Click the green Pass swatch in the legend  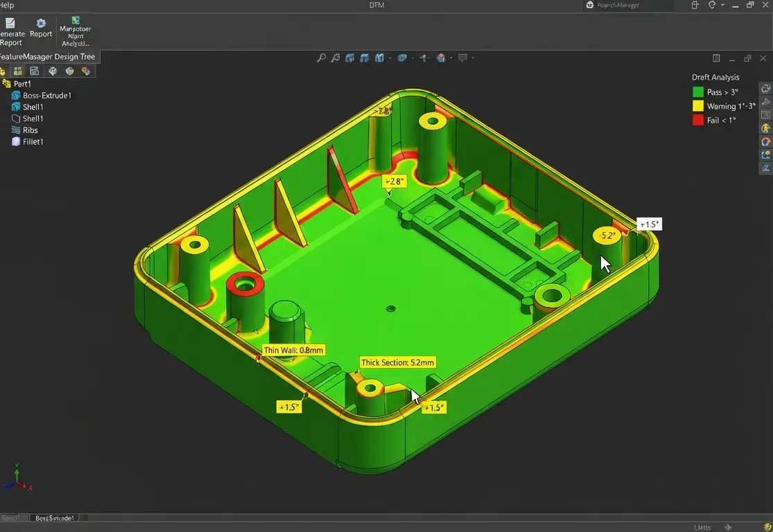coord(698,92)
